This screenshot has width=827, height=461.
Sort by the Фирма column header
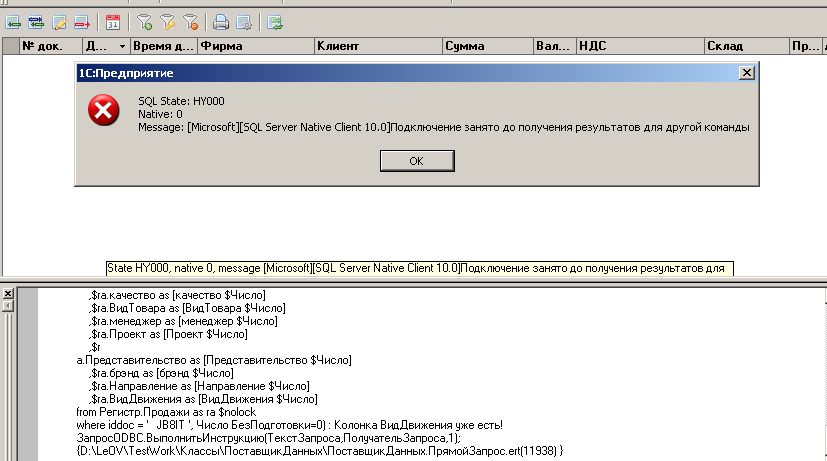255,46
